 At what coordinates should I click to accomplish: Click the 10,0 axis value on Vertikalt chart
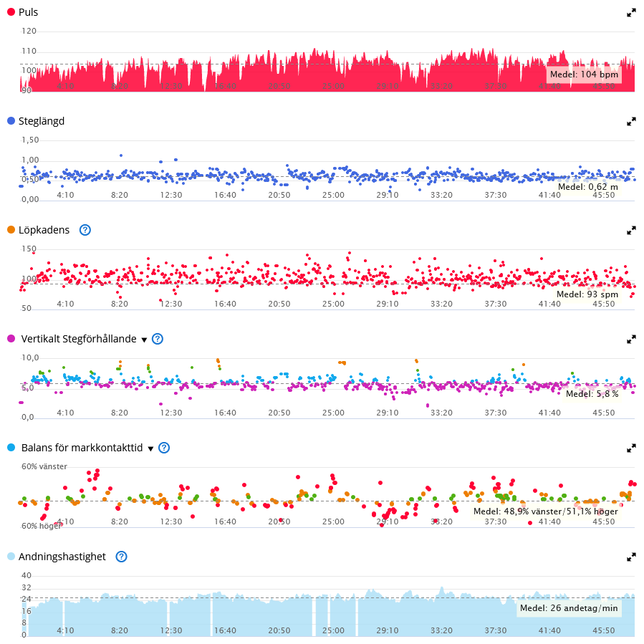(x=30, y=357)
